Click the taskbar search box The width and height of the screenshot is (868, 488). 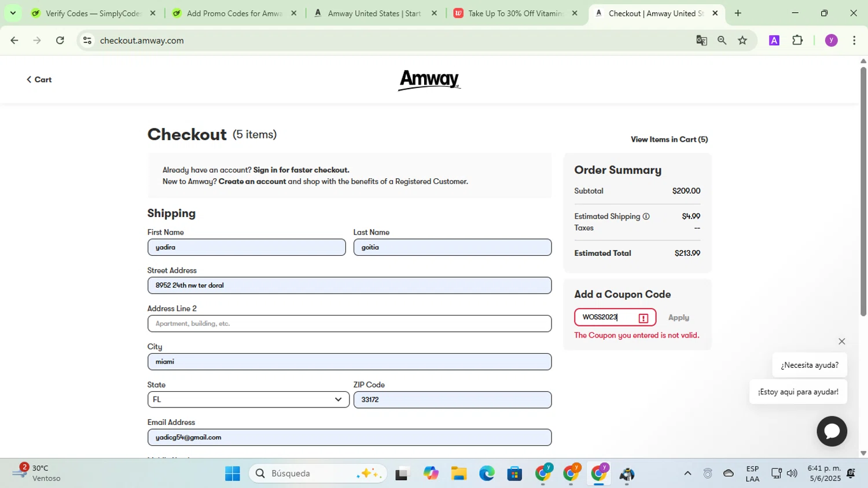point(318,474)
